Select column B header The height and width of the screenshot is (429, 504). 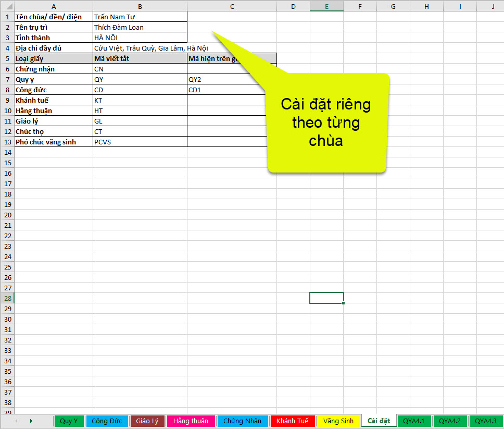pos(140,6)
